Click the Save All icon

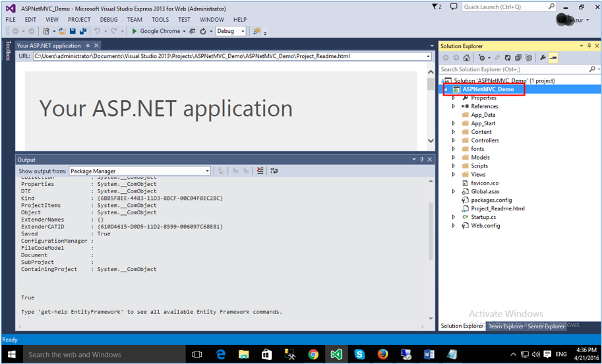tap(82, 31)
